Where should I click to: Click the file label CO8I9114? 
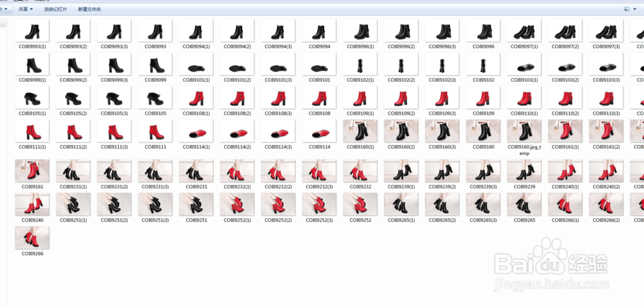[319, 147]
